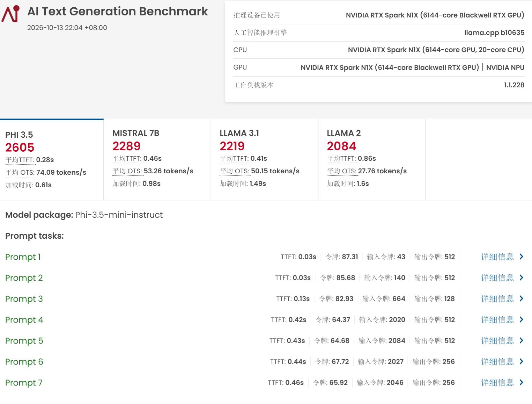Open Prompt 2 task link

tap(24, 278)
